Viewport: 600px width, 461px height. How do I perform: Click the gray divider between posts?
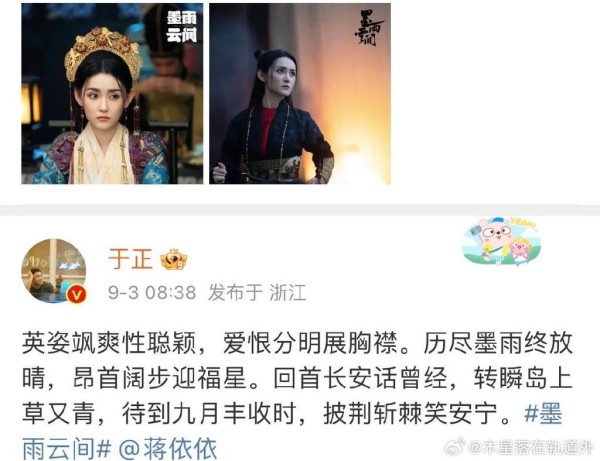point(300,210)
